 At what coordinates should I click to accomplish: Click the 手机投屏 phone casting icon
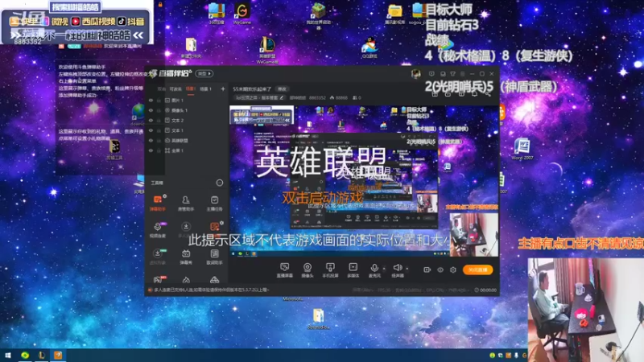click(330, 270)
